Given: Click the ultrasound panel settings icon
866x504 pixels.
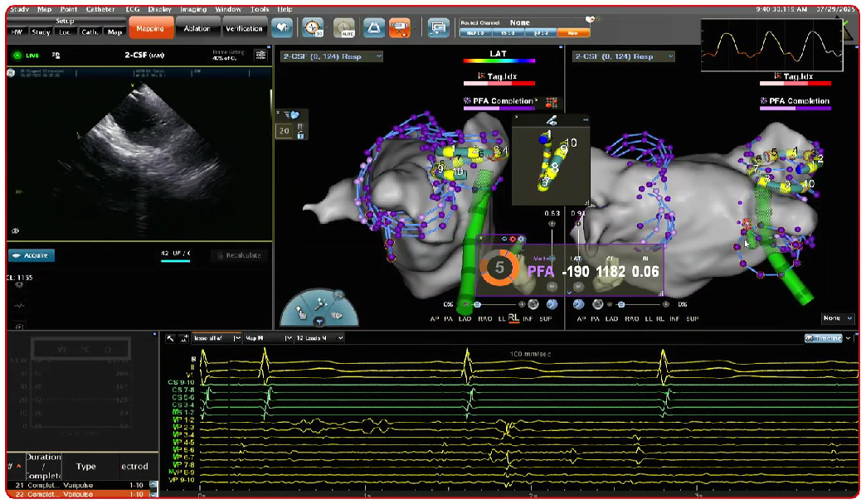Looking at the screenshot, I should pyautogui.click(x=260, y=55).
